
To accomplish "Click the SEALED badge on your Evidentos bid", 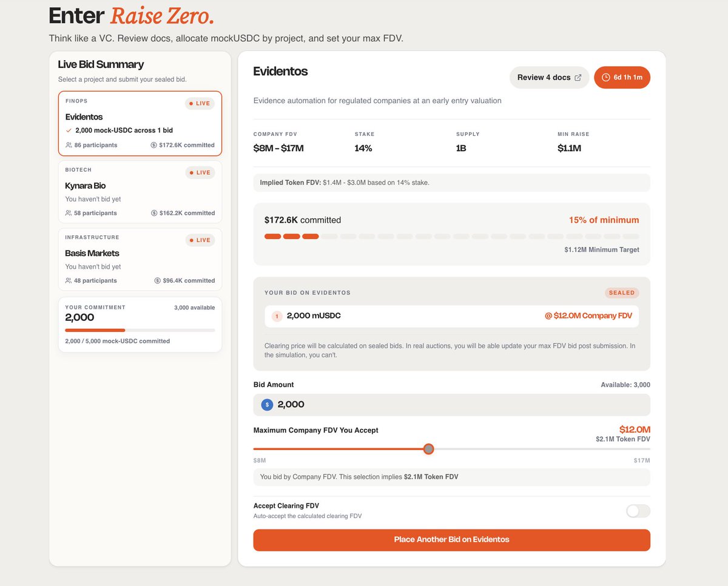I will click(x=622, y=293).
